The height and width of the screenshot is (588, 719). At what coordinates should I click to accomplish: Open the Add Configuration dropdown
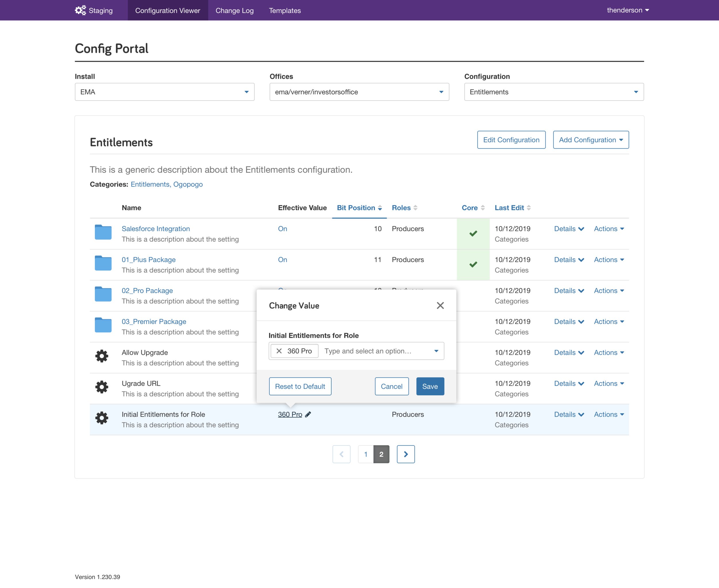(591, 140)
